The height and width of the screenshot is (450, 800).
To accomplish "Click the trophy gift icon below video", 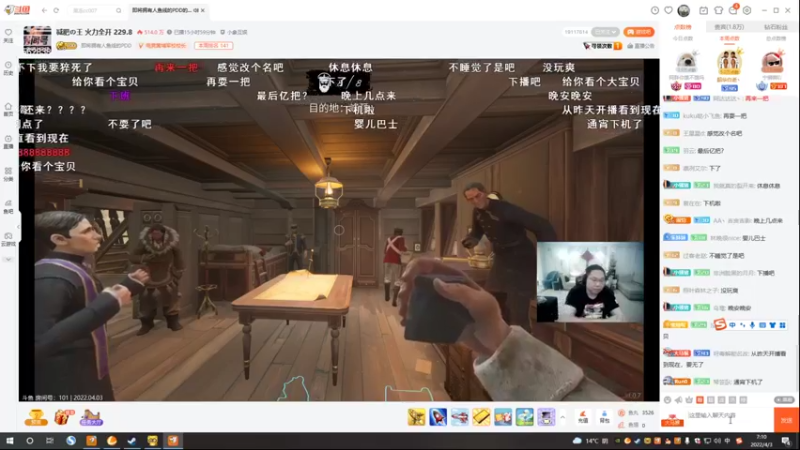I will point(36,417).
